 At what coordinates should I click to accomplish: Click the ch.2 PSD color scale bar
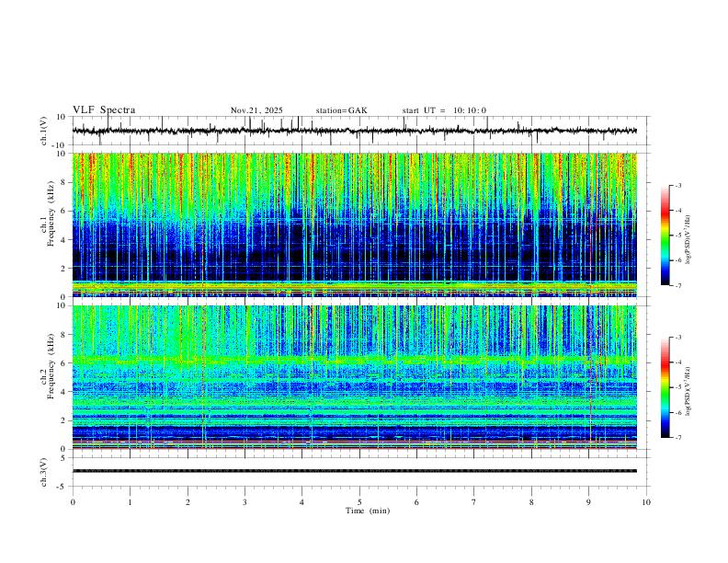coord(665,387)
